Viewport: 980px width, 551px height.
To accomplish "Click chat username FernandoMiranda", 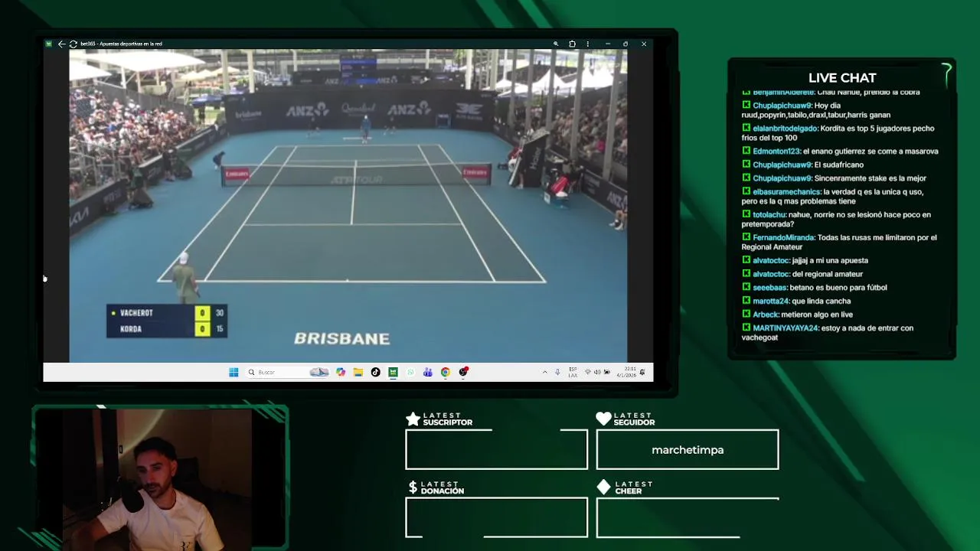I will pos(784,238).
